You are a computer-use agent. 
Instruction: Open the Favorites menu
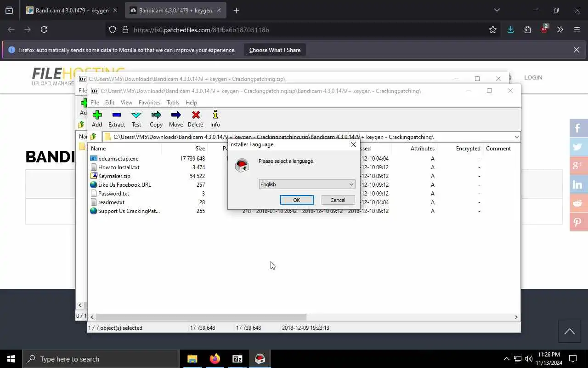tap(150, 103)
